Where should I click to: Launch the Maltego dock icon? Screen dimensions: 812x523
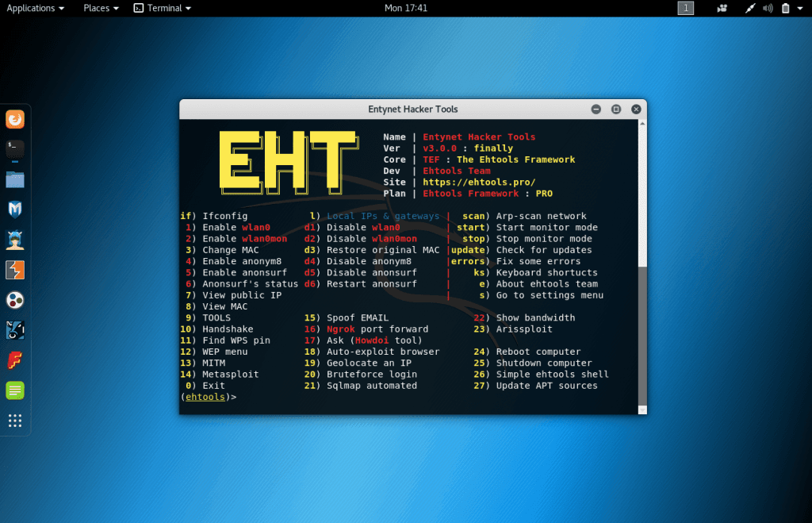point(15,330)
